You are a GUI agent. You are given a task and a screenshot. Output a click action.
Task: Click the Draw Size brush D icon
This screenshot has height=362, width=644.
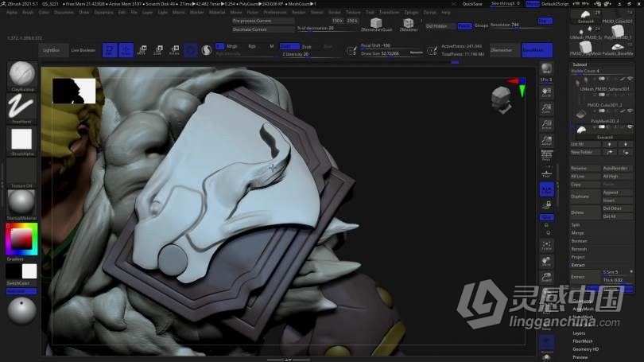pos(432,50)
